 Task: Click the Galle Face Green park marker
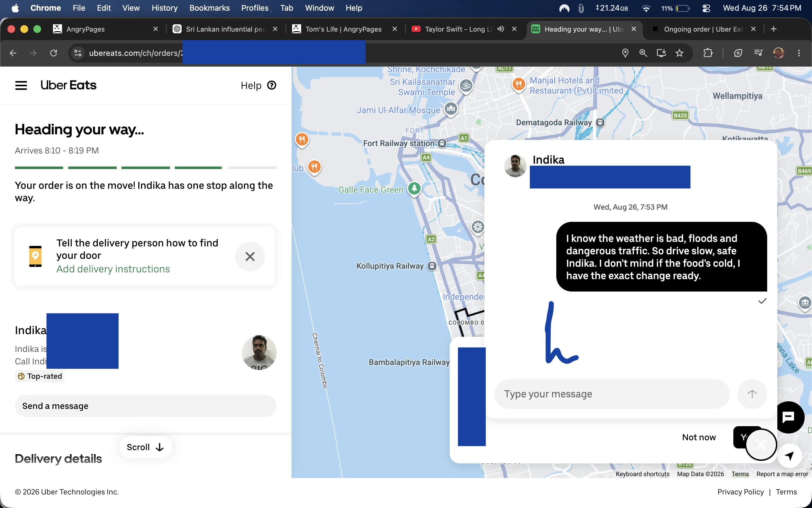point(414,189)
